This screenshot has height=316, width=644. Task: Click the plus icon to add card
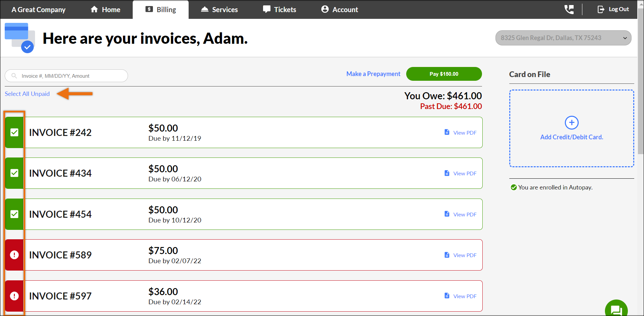pyautogui.click(x=572, y=122)
